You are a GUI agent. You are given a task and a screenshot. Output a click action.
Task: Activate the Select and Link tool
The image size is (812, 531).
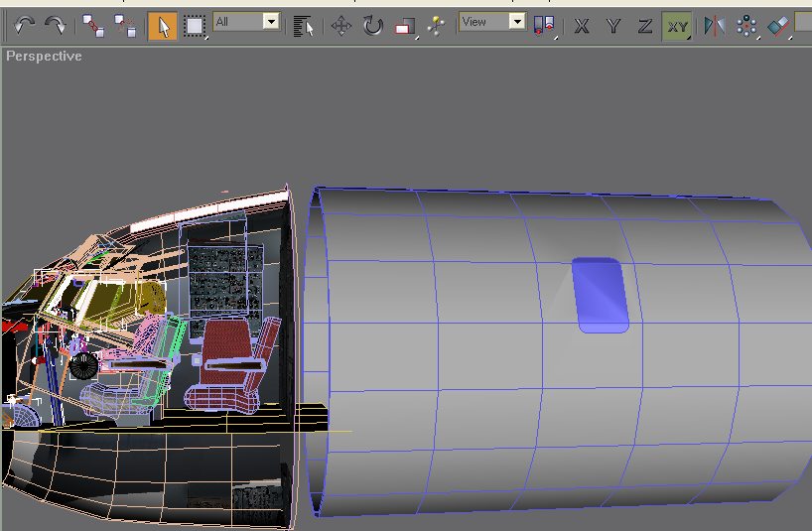[92, 26]
